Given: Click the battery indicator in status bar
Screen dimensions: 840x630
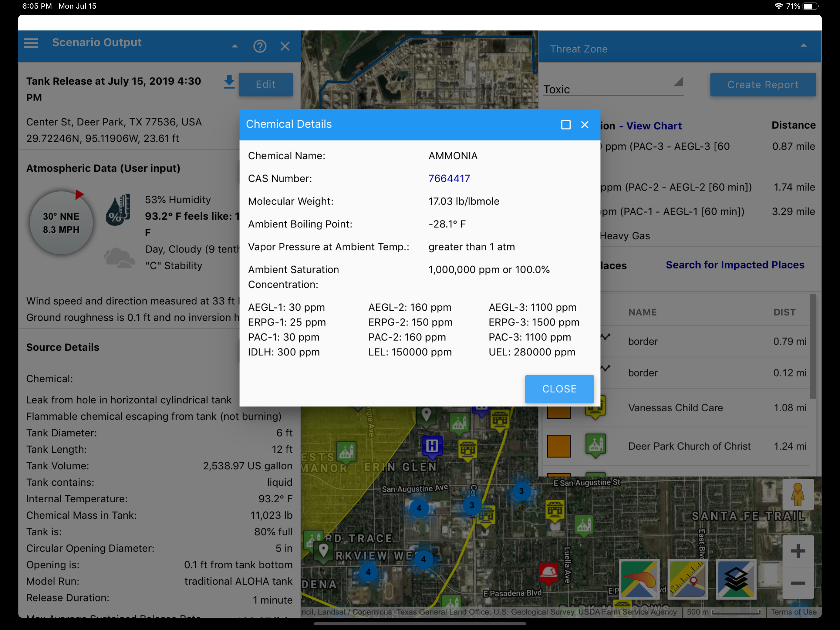Looking at the screenshot, I should coord(810,6).
